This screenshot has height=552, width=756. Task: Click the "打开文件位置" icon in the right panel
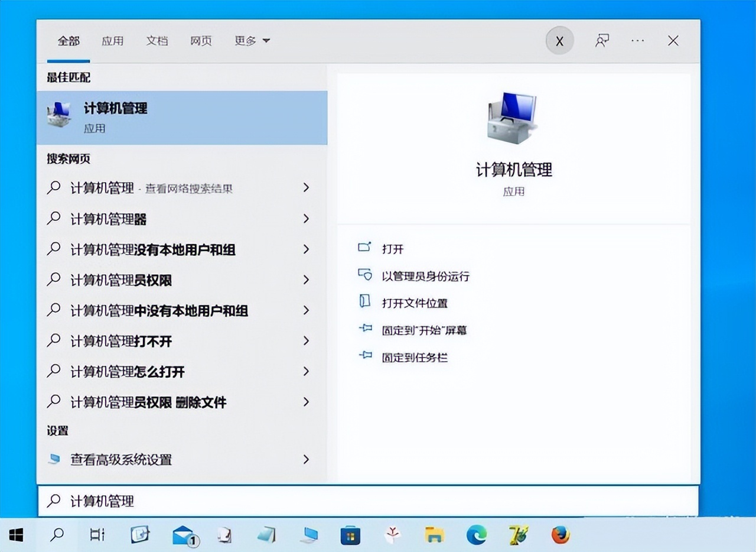pyautogui.click(x=366, y=303)
